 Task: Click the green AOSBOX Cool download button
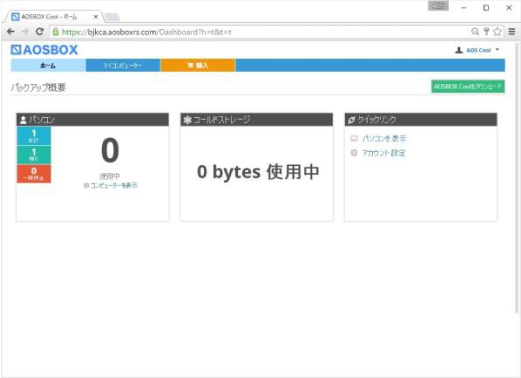(x=468, y=87)
